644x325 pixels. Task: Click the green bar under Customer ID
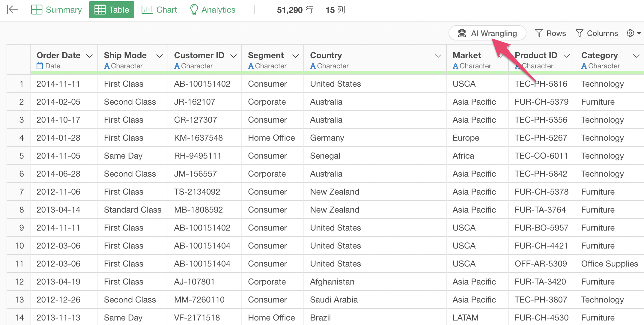204,73
